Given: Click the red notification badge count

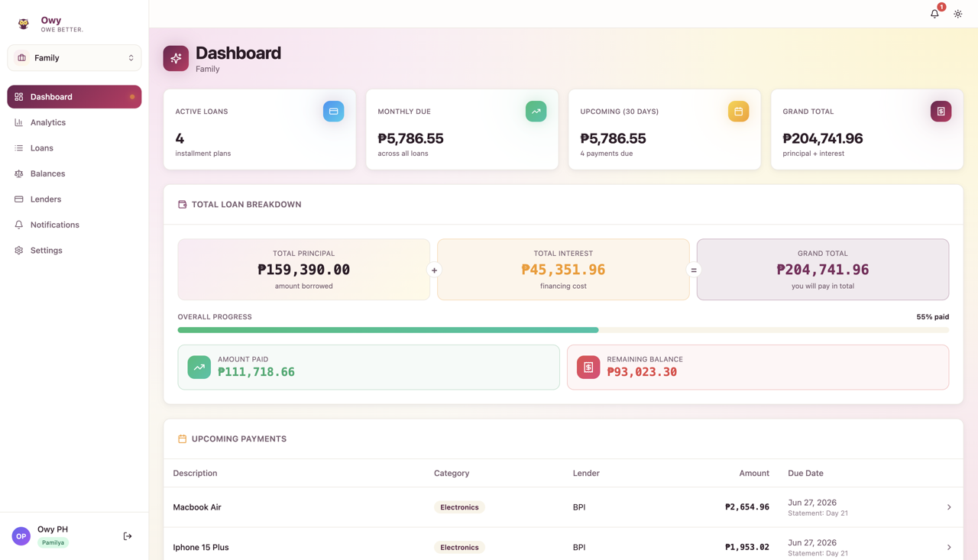Looking at the screenshot, I should (x=941, y=7).
